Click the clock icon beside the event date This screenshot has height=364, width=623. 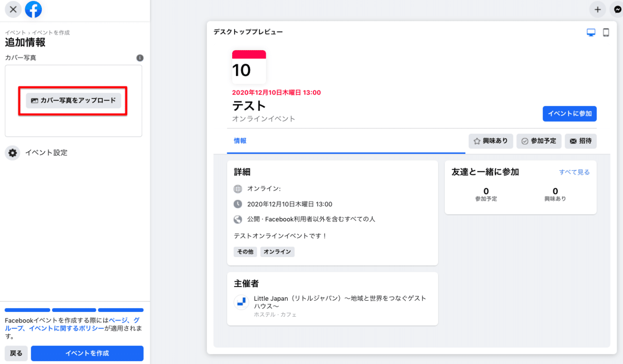238,204
